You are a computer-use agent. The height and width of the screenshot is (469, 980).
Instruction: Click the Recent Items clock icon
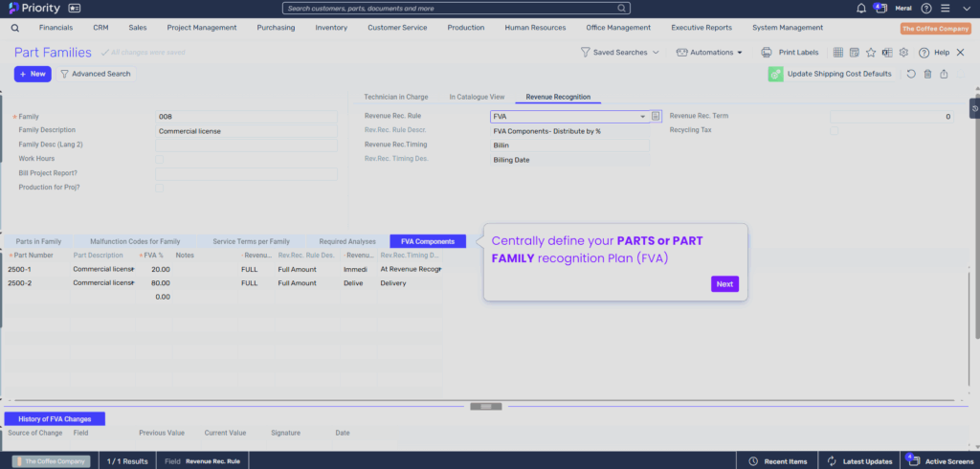pos(753,461)
